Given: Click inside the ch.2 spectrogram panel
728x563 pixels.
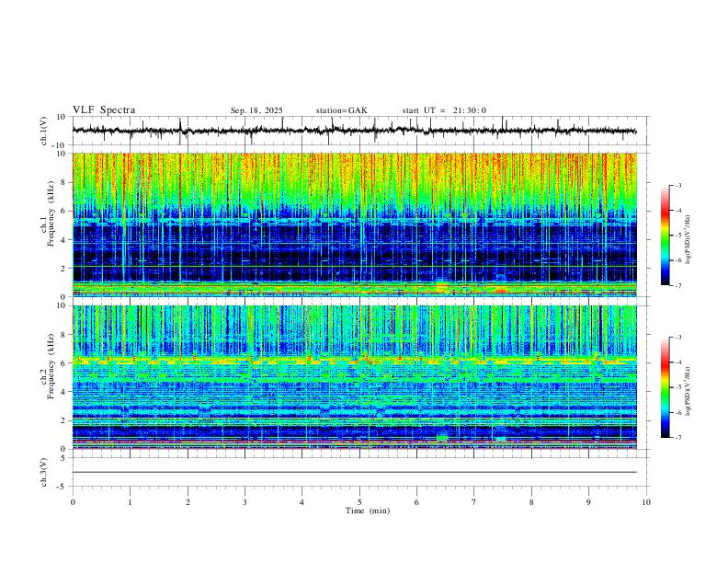Looking at the screenshot, I should (354, 377).
